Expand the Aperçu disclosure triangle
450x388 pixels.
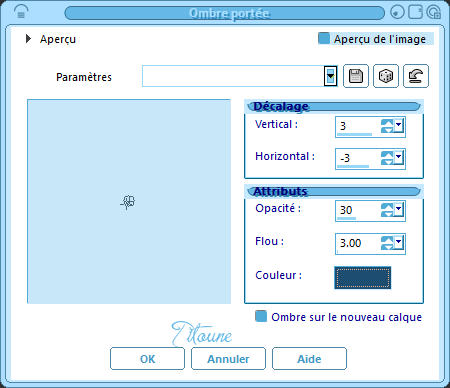[28, 39]
